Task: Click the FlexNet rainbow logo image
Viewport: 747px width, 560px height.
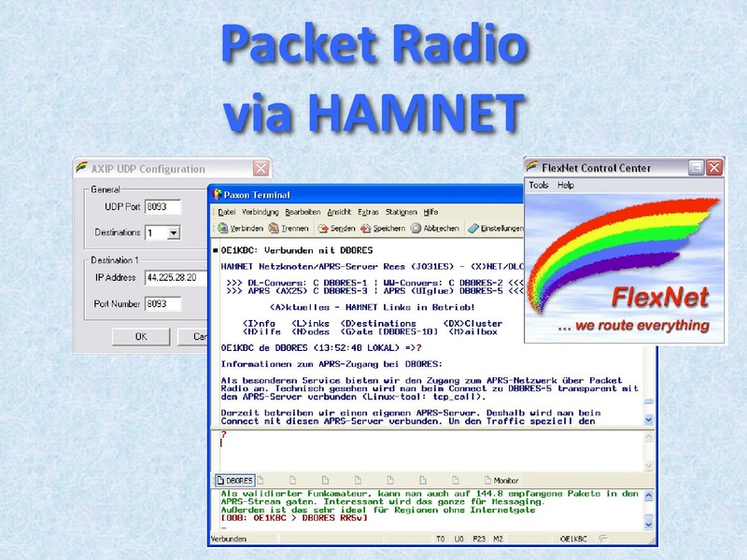Action: (623, 256)
